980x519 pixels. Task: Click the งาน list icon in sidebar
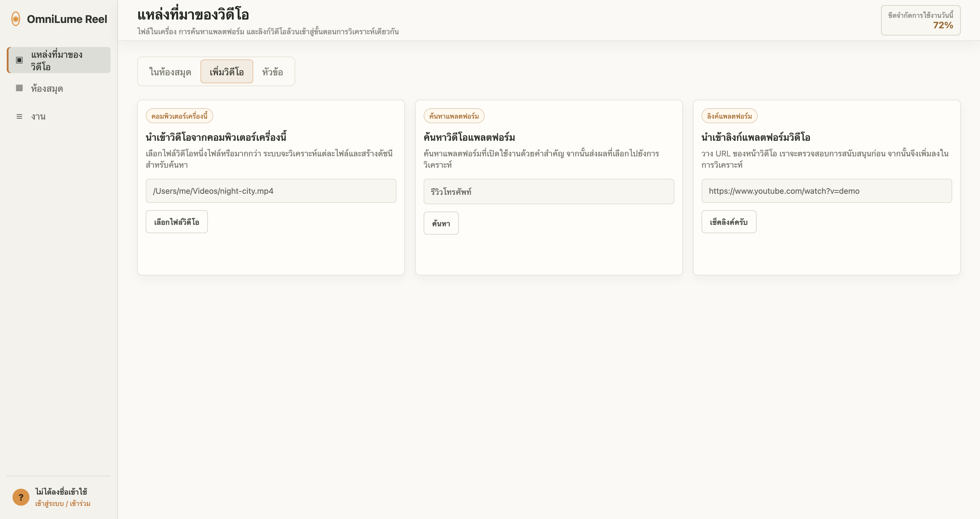tap(19, 116)
